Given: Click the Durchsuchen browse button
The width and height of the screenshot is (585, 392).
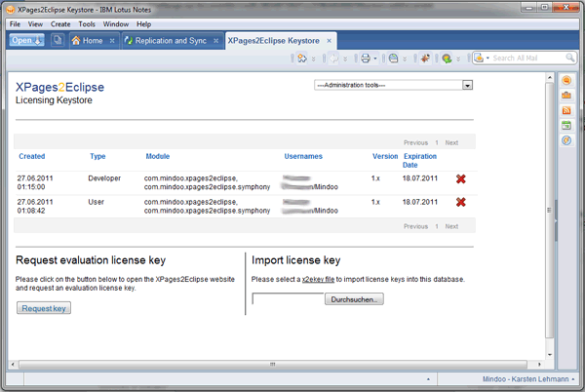Looking at the screenshot, I should (x=354, y=299).
